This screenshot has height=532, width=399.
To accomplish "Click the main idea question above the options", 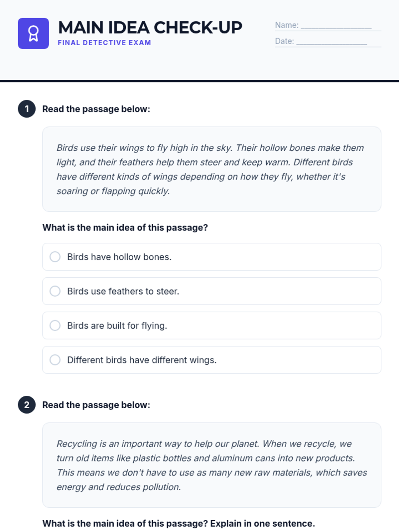I will point(125,227).
